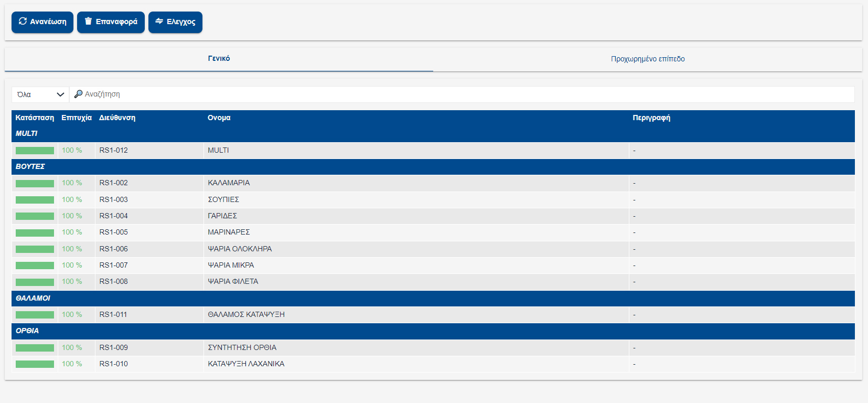Collapse the ΘΑΛΑΜΟΙ group header
Screen dimensions: 868x403
coord(33,298)
